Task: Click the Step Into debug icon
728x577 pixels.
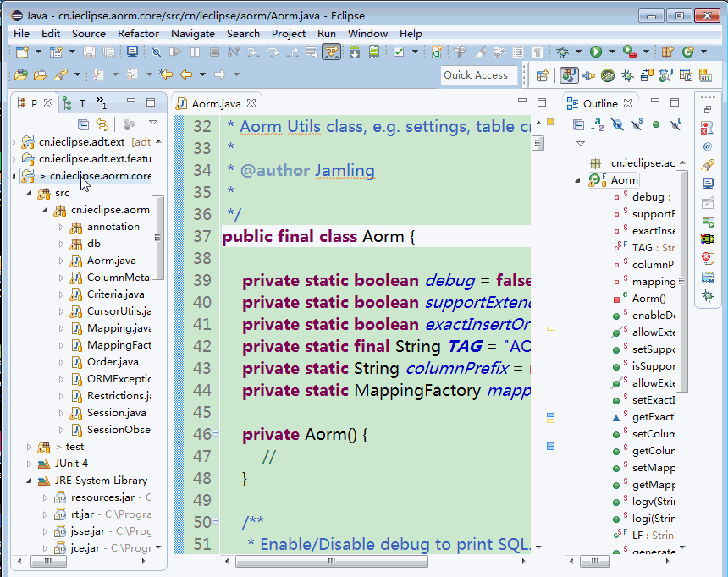Action: 253,52
